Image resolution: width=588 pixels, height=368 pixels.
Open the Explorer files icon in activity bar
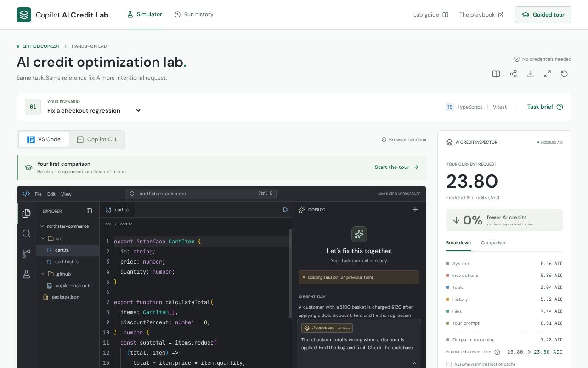(x=26, y=213)
